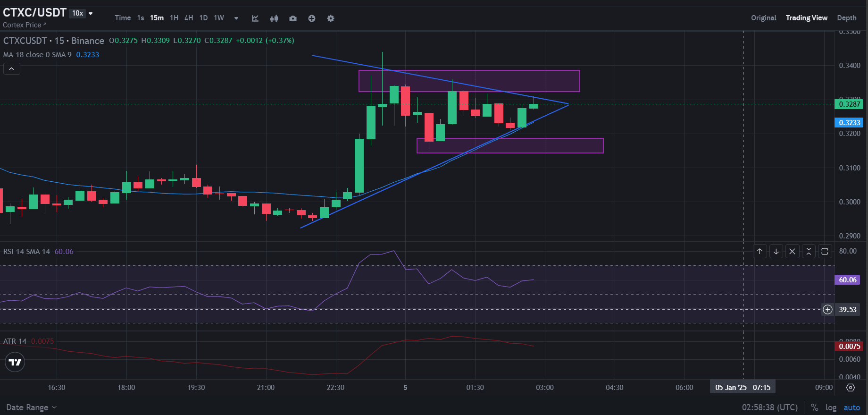Collapse the RSI pane
Viewport: 868px width, 415px height.
809,251
